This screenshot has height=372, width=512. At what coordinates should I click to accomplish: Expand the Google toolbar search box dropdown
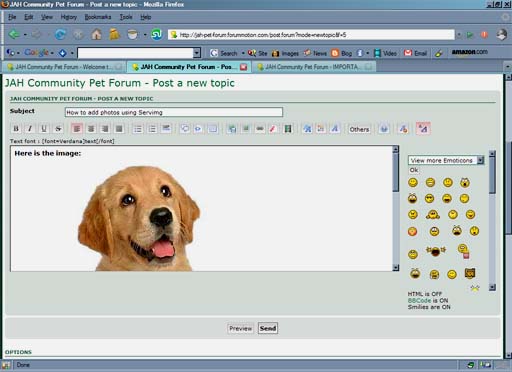197,53
